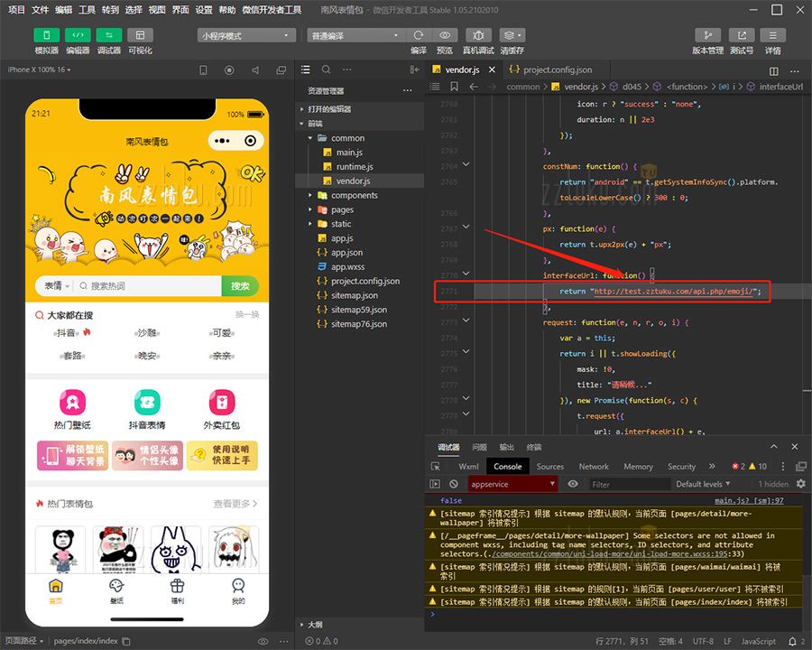Image resolution: width=812 pixels, height=650 pixels.
Task: Click search icon in explorer sidebar
Action: 326,70
